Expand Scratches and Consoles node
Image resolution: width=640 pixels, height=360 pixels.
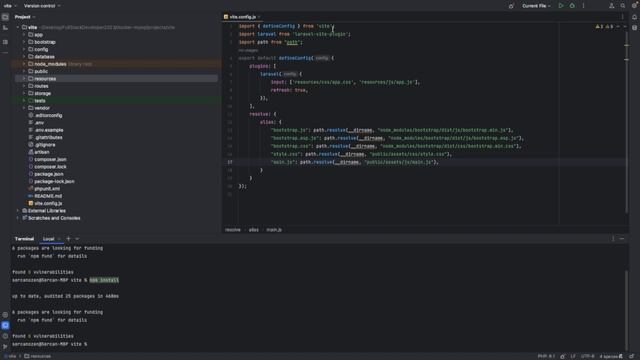(x=18, y=218)
